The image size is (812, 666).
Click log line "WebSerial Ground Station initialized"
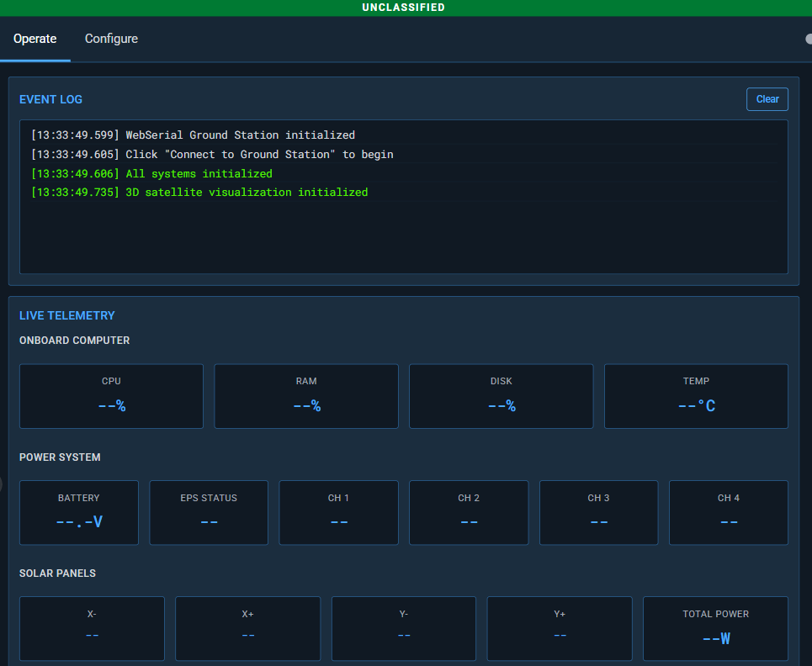[404, 135]
